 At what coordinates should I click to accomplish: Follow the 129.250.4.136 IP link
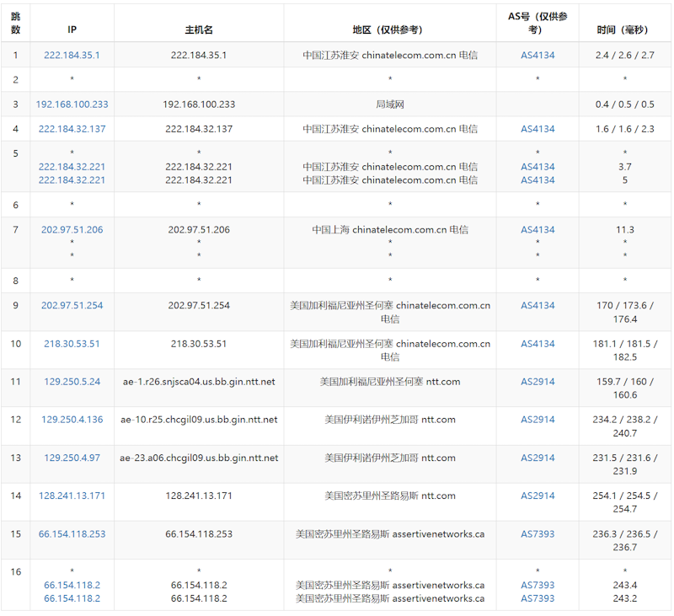pos(72,420)
